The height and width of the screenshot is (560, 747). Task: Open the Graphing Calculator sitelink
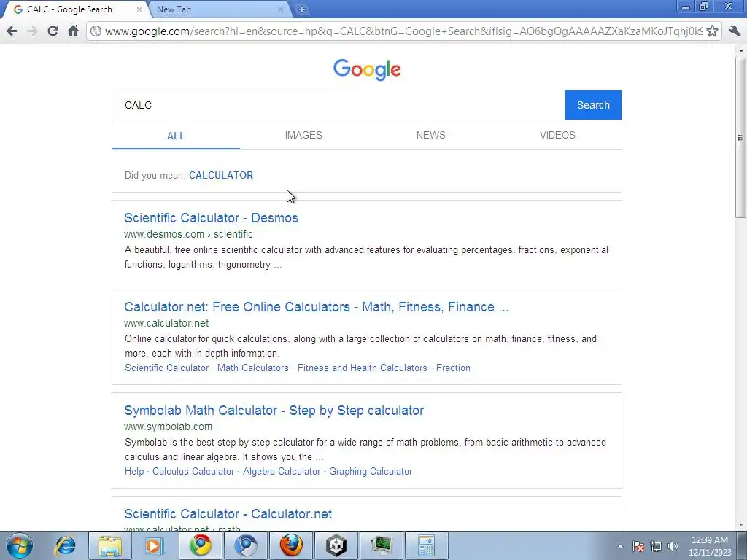(371, 471)
